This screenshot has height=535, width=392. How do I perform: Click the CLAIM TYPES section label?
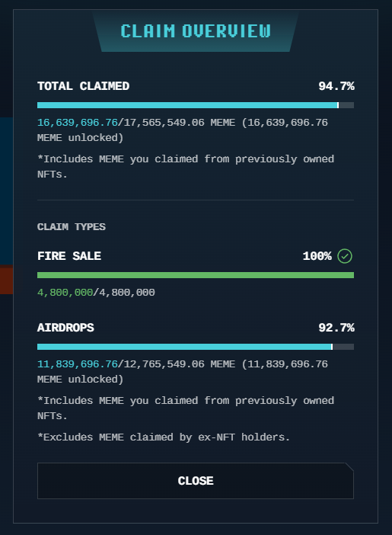pyautogui.click(x=72, y=227)
